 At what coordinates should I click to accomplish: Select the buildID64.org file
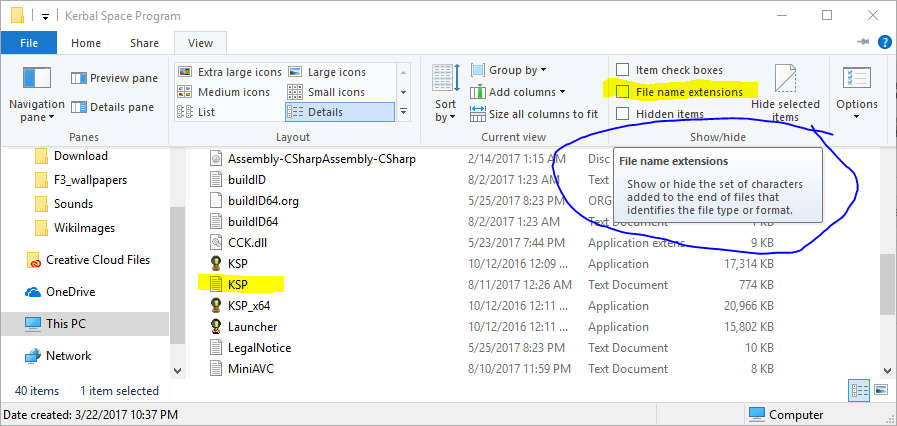[x=263, y=201]
